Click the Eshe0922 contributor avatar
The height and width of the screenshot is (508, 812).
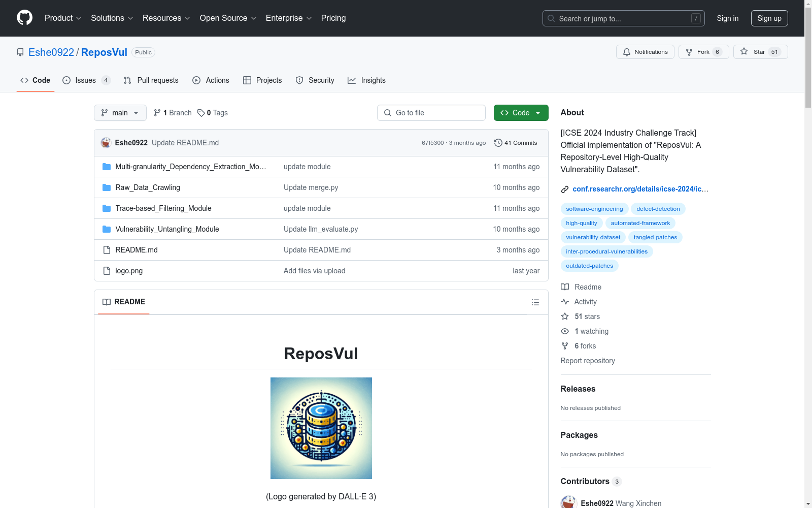pos(568,502)
